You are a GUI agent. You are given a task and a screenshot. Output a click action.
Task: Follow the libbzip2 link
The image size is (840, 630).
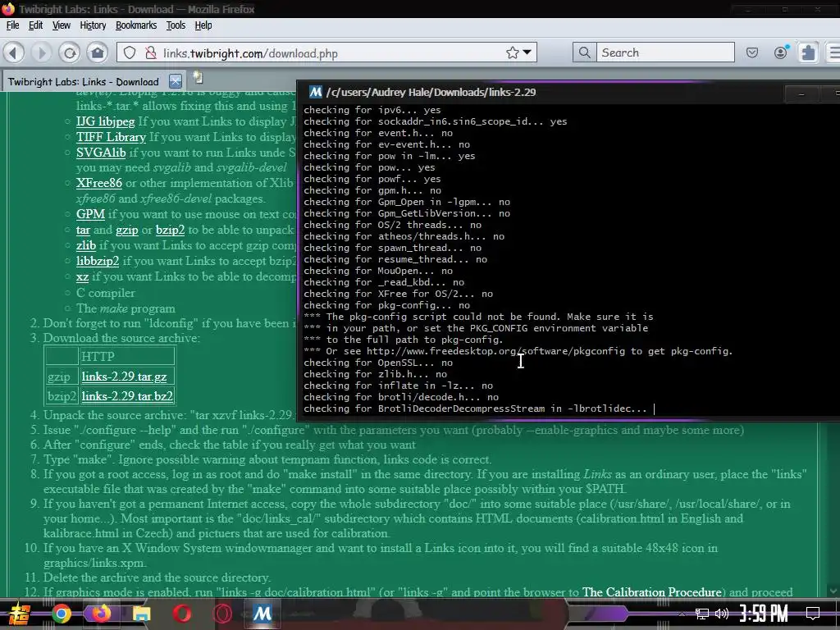point(98,261)
